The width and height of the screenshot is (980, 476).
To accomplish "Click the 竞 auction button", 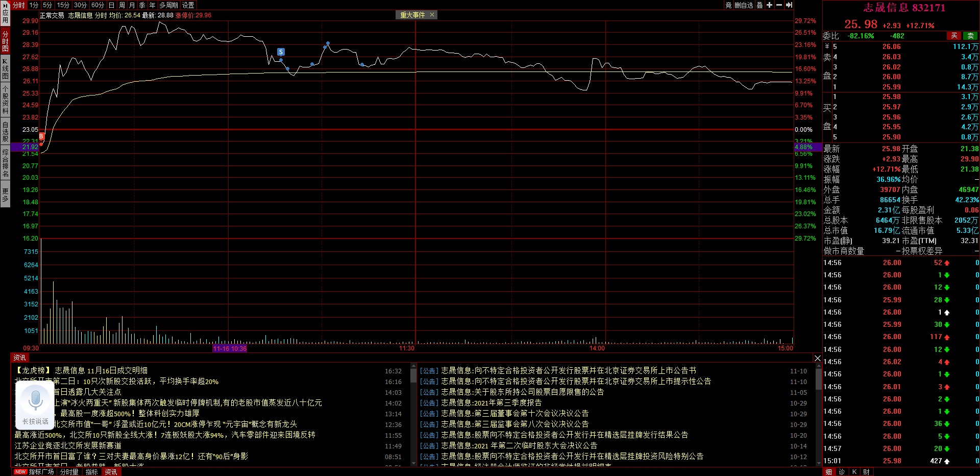I will coord(728,5).
